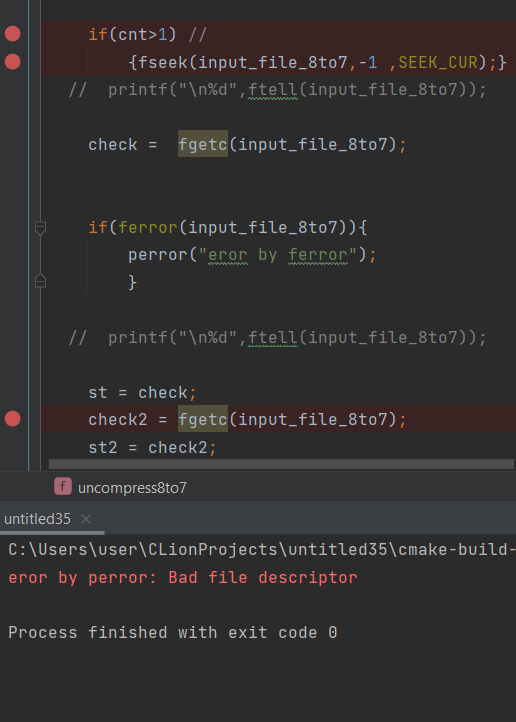
Task: Click highlighted fgetc in check2 = line
Action: [x=203, y=419]
